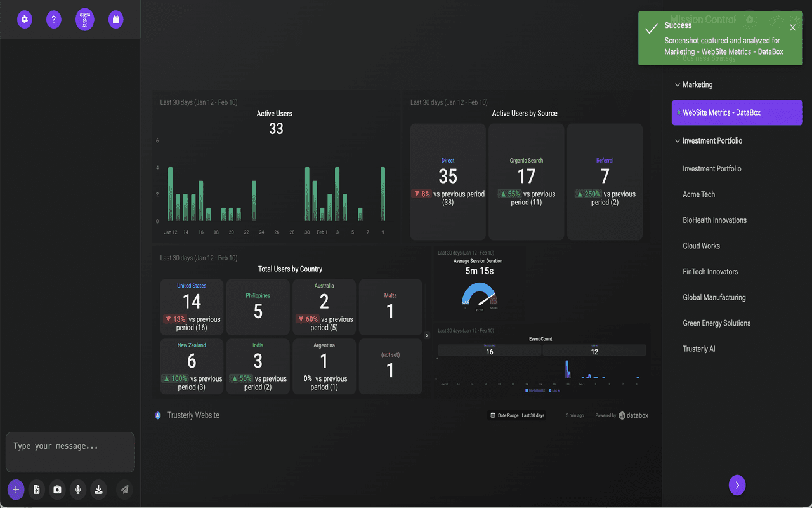Dismiss the Success notification with X
The height and width of the screenshot is (508, 812).
pyautogui.click(x=792, y=27)
